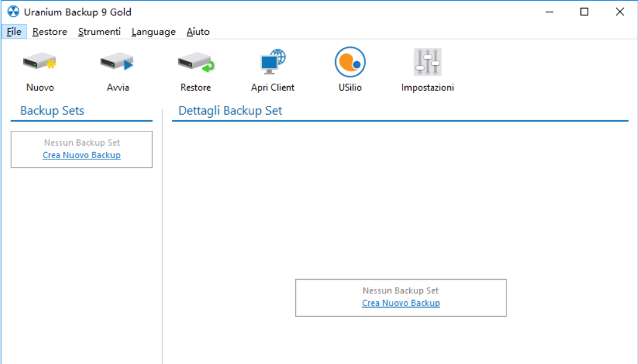Open the Apri Client monitor icon
Image resolution: width=638 pixels, height=364 pixels.
click(x=273, y=62)
